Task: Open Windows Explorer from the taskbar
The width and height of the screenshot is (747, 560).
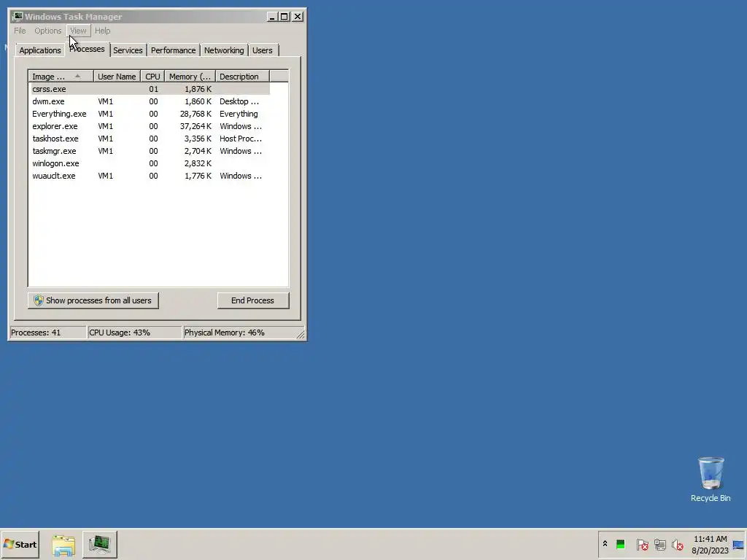Action: coord(63,545)
